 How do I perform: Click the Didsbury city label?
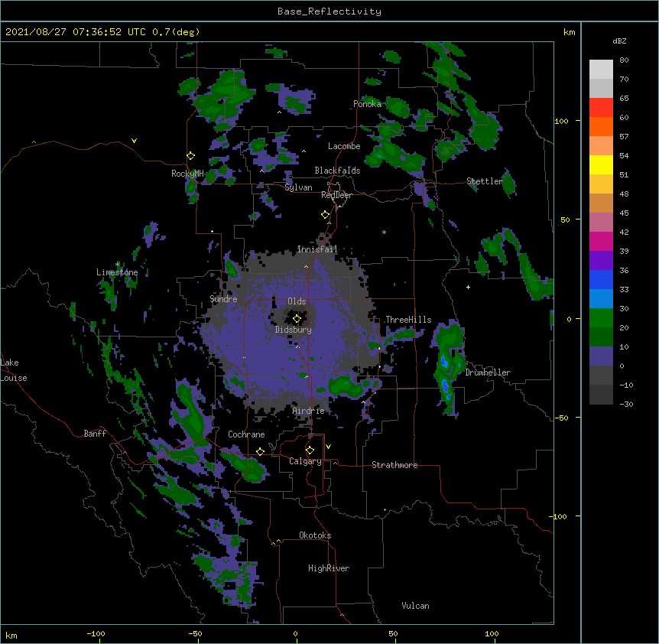click(293, 330)
